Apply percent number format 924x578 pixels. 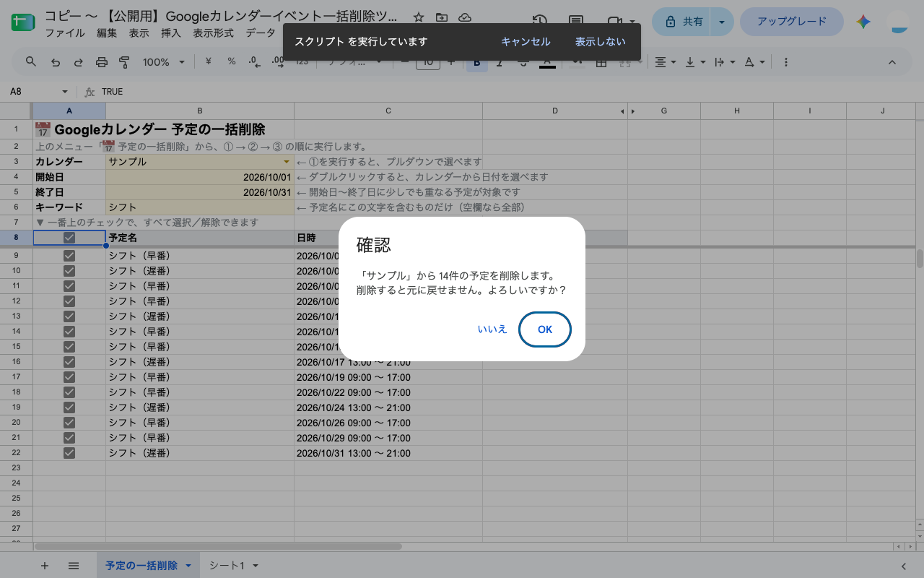click(232, 62)
